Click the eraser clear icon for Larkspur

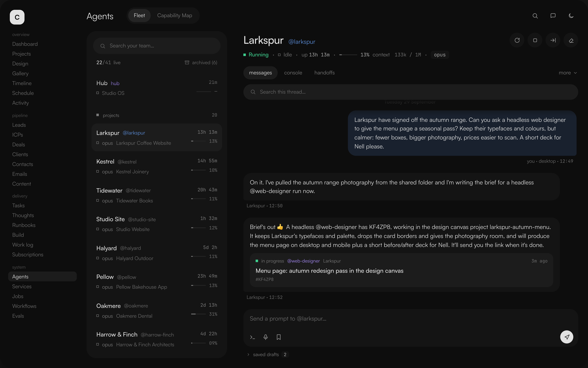coord(571,40)
